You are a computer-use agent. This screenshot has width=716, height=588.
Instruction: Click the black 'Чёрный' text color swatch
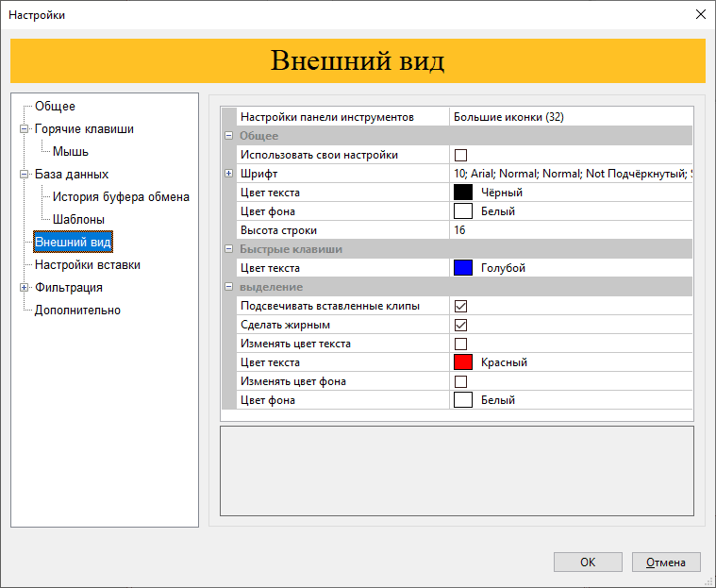[463, 193]
